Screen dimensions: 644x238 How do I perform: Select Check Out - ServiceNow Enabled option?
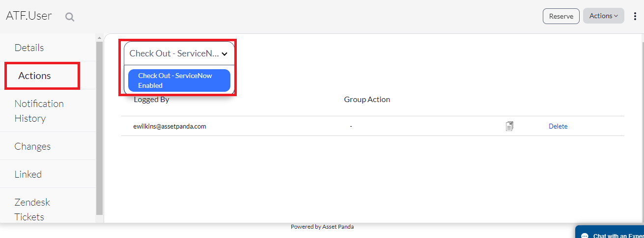(179, 80)
